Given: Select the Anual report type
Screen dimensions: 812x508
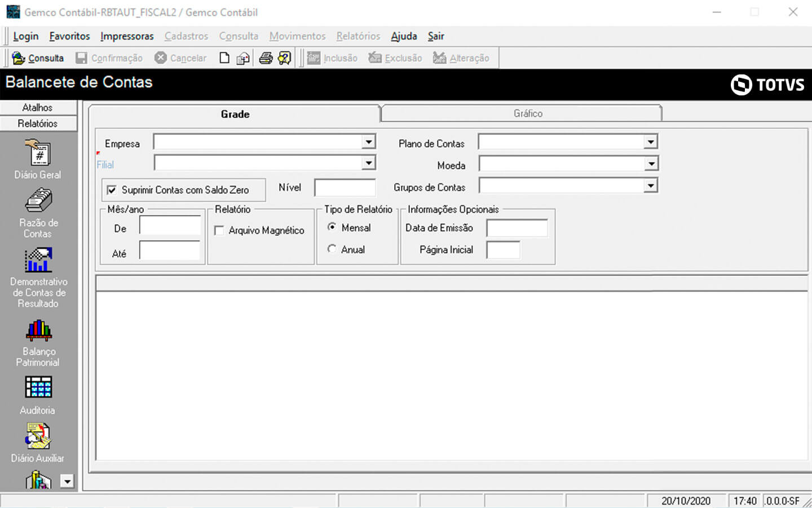Looking at the screenshot, I should (x=332, y=249).
